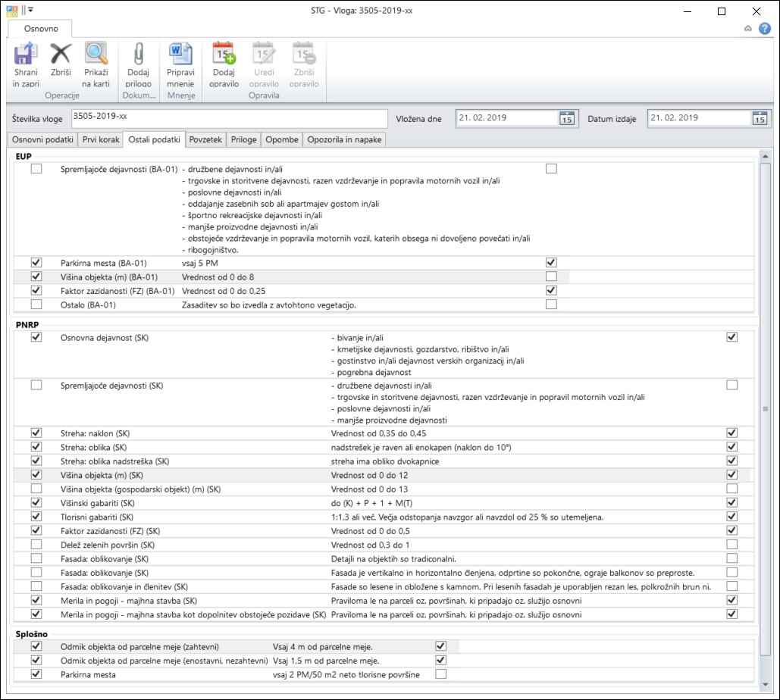Check right checkbox for Parkirna mesta under Splošno
Screen dimensions: 780x700
coord(440,674)
